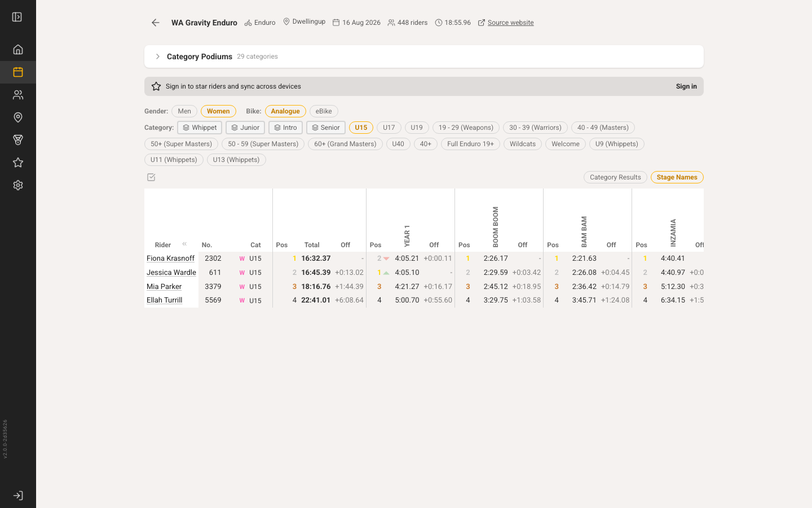The height and width of the screenshot is (508, 812).
Task: Toggle Category Results display
Action: [x=615, y=177]
